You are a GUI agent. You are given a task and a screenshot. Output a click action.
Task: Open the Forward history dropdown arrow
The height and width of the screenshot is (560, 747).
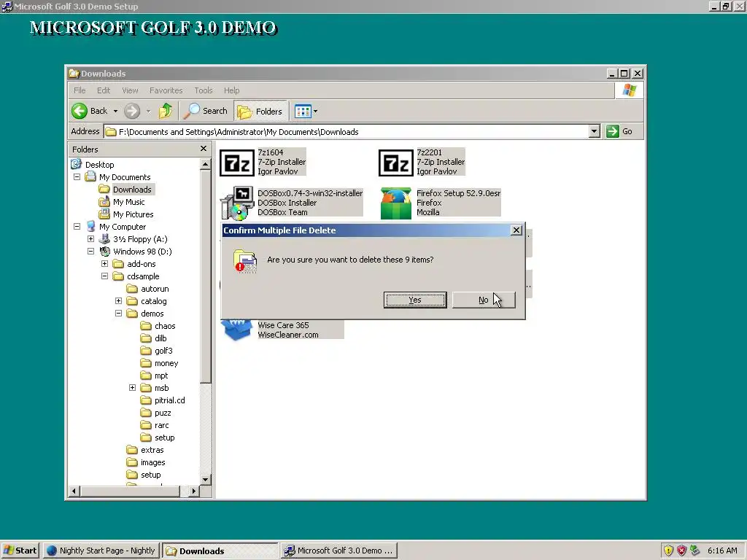148,111
